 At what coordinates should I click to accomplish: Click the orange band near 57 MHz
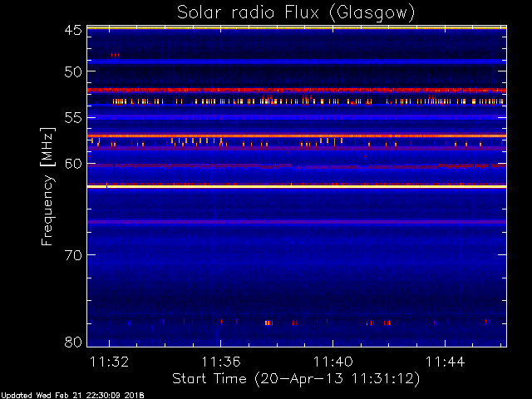297,135
